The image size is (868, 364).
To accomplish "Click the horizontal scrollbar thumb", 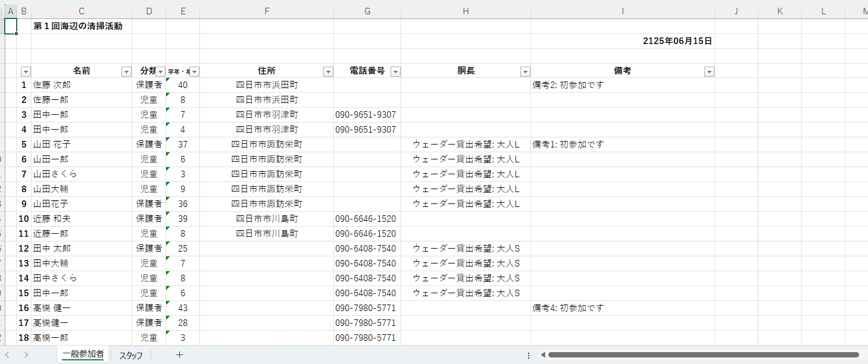I will (702, 355).
